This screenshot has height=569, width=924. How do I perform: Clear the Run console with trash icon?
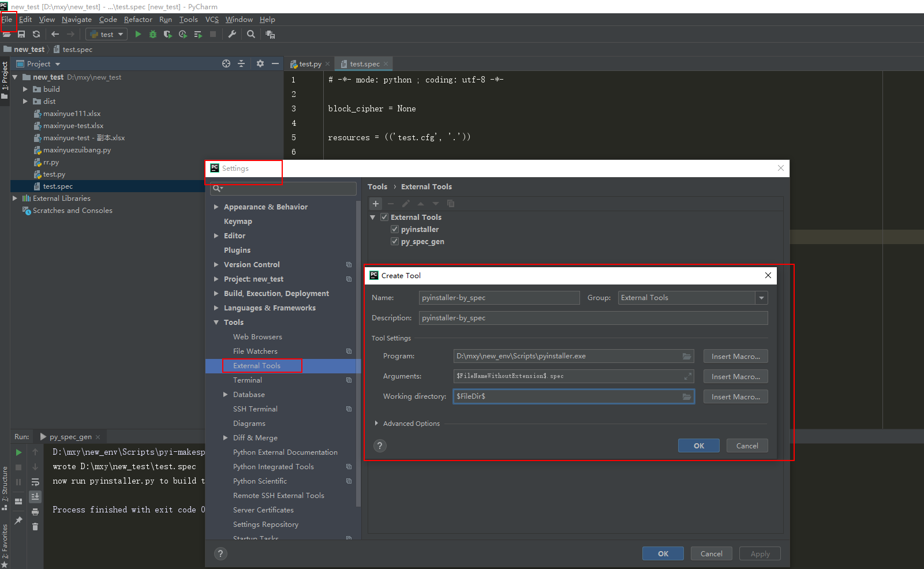(x=35, y=527)
